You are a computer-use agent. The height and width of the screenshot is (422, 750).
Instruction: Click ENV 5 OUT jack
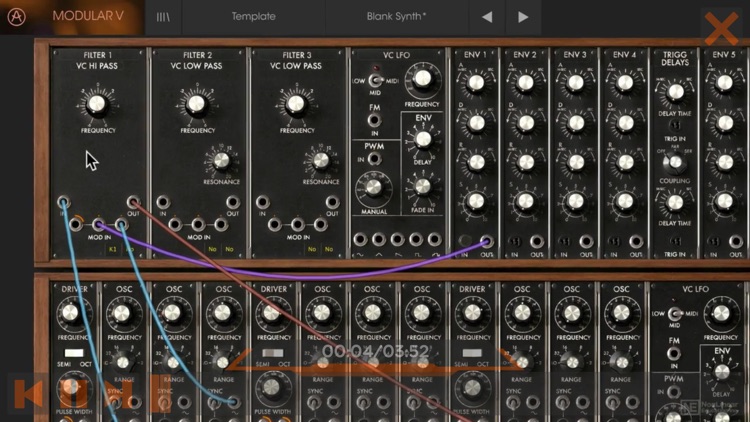click(736, 241)
